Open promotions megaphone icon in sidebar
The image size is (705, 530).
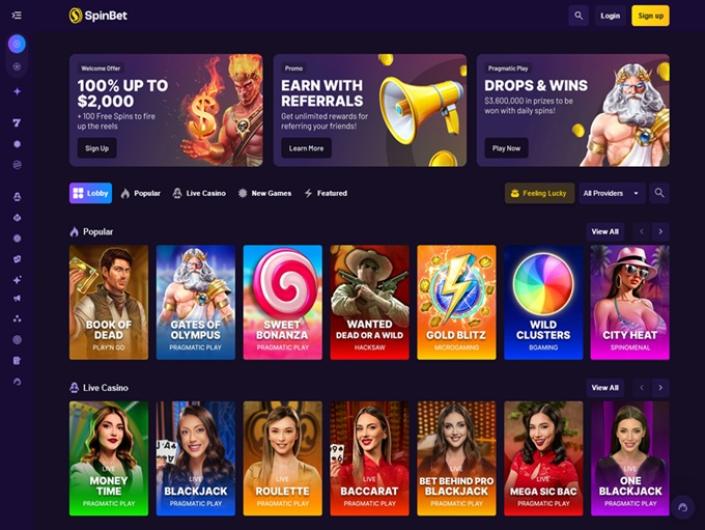click(17, 298)
